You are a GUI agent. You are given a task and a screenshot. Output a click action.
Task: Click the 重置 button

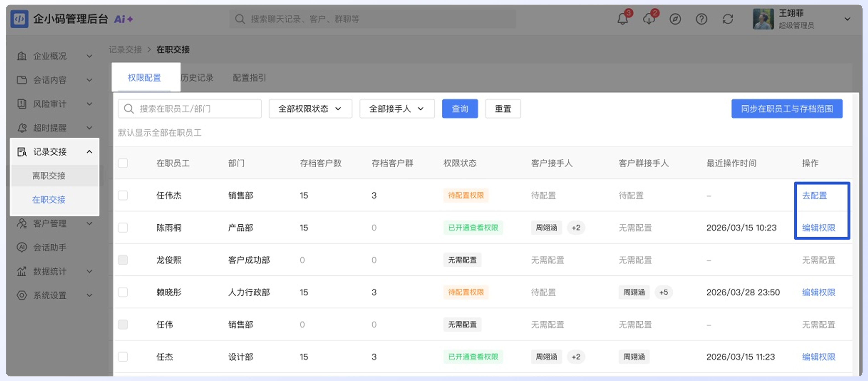503,109
